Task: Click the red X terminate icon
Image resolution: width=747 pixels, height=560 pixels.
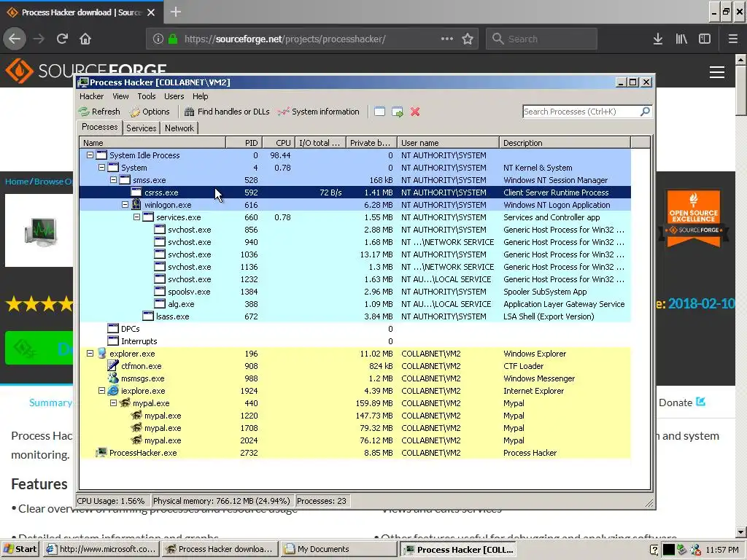Action: (x=415, y=112)
